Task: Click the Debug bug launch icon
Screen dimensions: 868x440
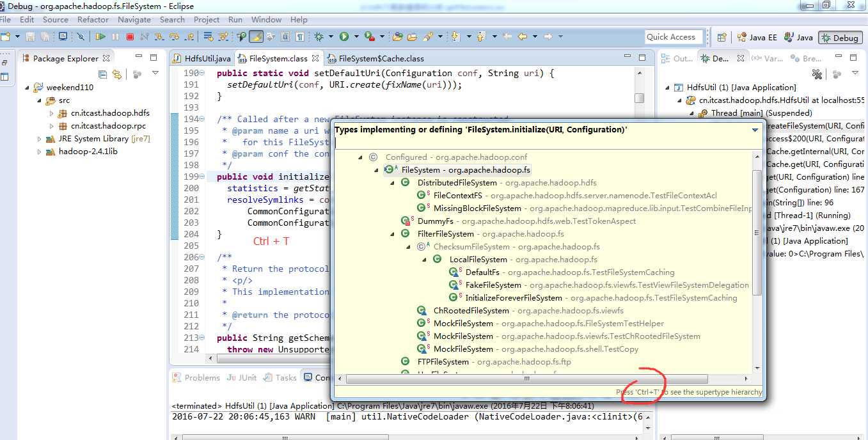Action: click(319, 37)
